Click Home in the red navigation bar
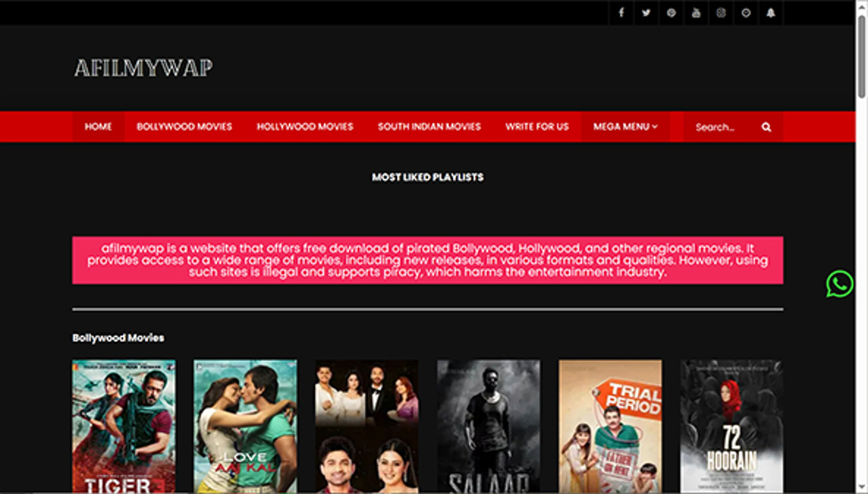 pyautogui.click(x=98, y=127)
